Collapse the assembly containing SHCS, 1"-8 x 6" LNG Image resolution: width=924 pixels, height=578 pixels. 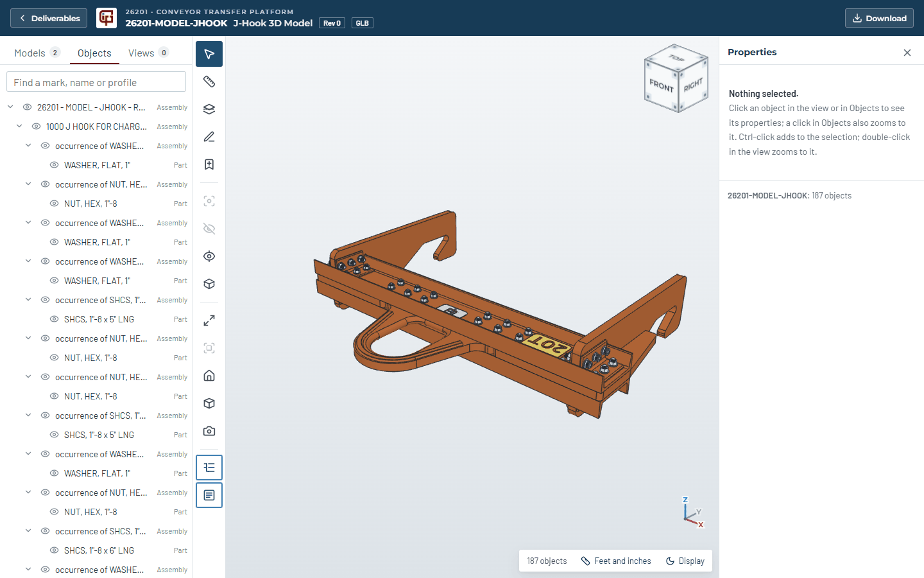click(28, 531)
